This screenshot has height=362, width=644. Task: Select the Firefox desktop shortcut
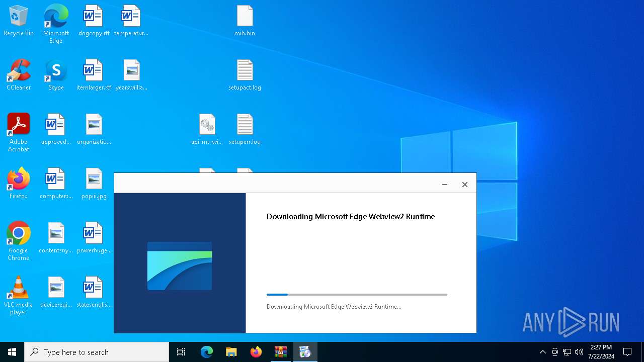19,184
